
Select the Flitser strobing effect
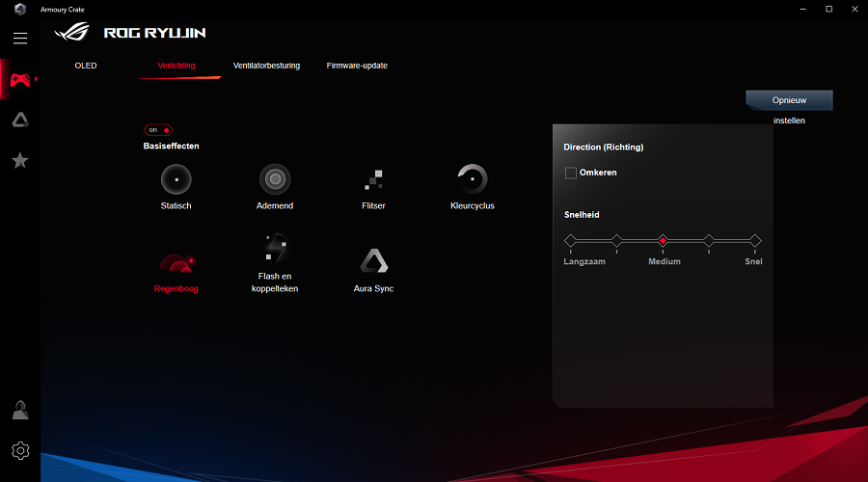pyautogui.click(x=373, y=188)
